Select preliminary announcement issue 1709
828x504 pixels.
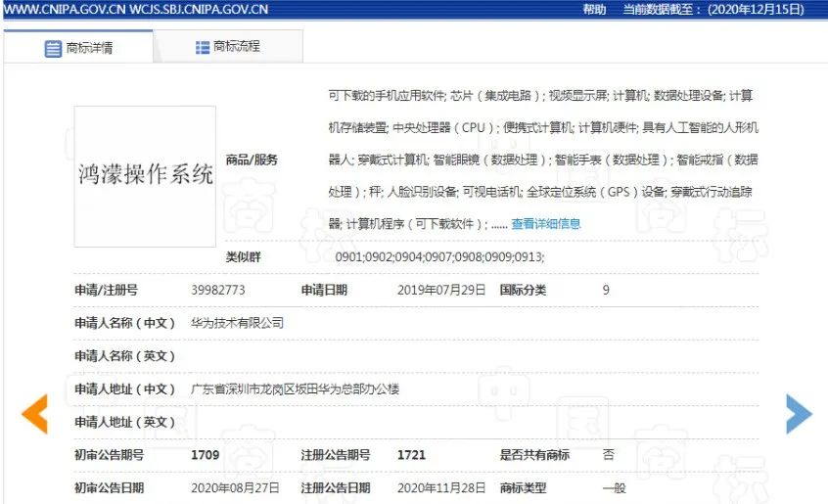(x=206, y=455)
